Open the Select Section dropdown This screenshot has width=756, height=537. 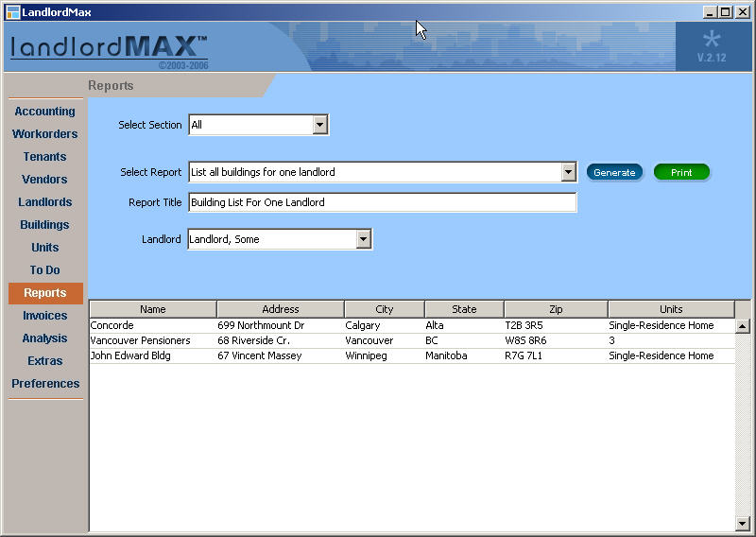click(319, 125)
